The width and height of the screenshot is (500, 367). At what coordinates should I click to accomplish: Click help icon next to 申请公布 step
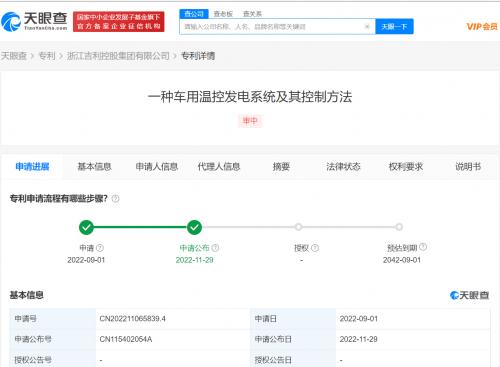coord(215,248)
